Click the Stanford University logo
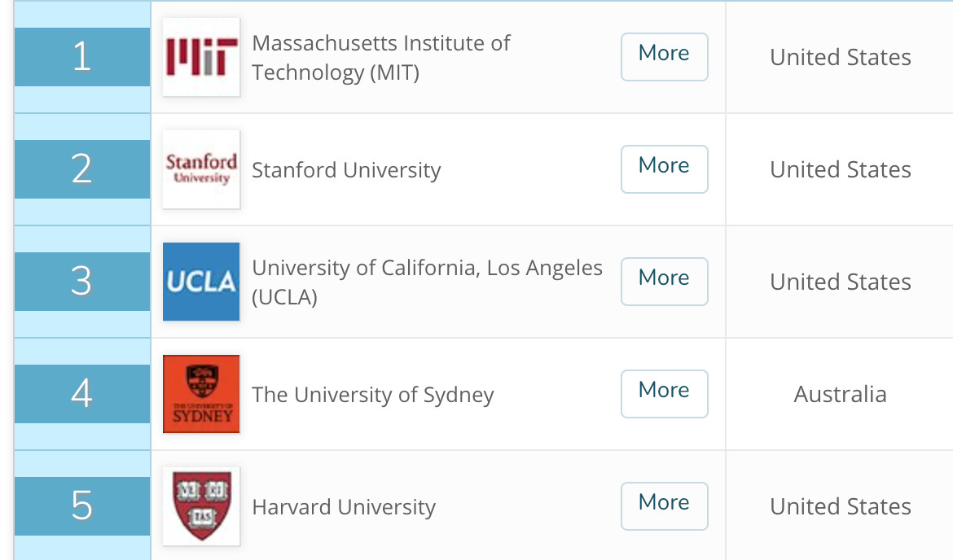The width and height of the screenshot is (953, 560). (201, 169)
